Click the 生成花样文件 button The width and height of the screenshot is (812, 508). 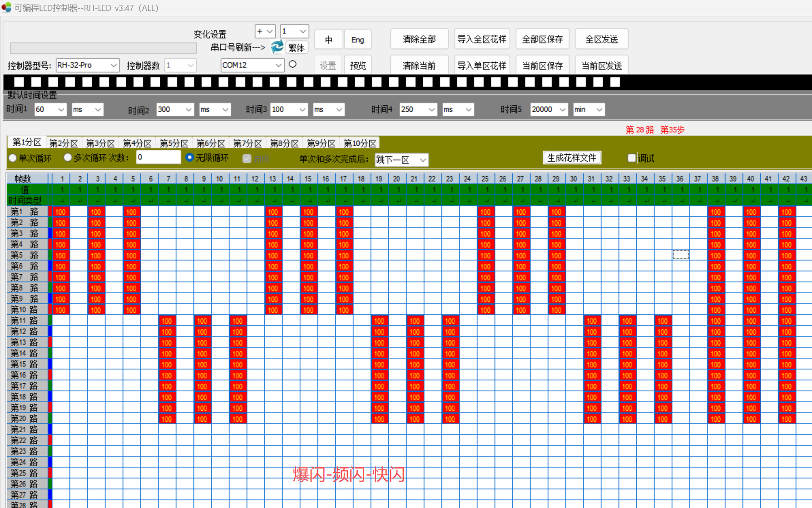pos(572,158)
